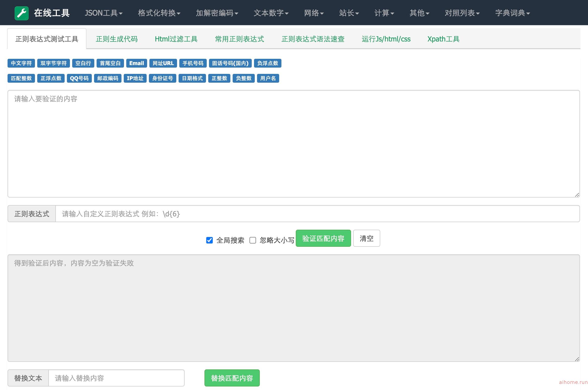Expand the 网络 menu
Image resolution: width=588 pixels, height=390 pixels.
314,13
